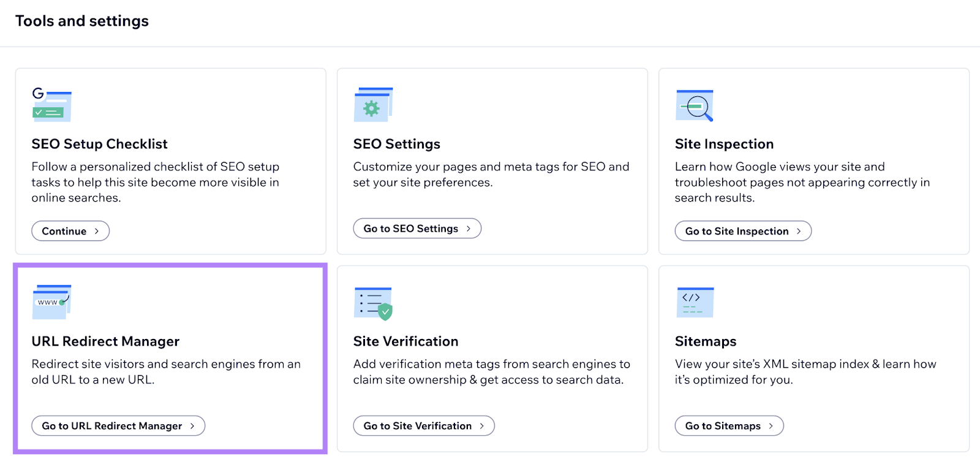This screenshot has width=980, height=461.
Task: Click the Site Verification heading
Action: click(x=405, y=341)
